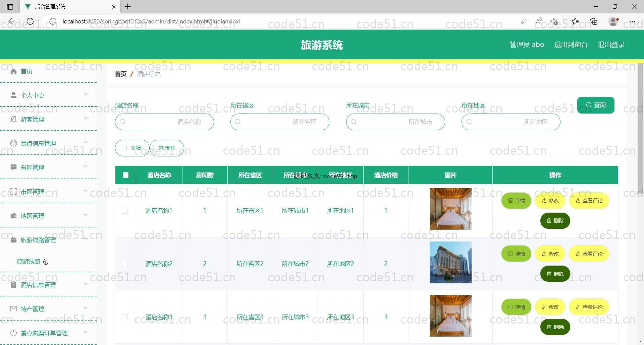644x345 pixels.
Task: Expand the 省区管理 chevron
Action: coord(86,166)
